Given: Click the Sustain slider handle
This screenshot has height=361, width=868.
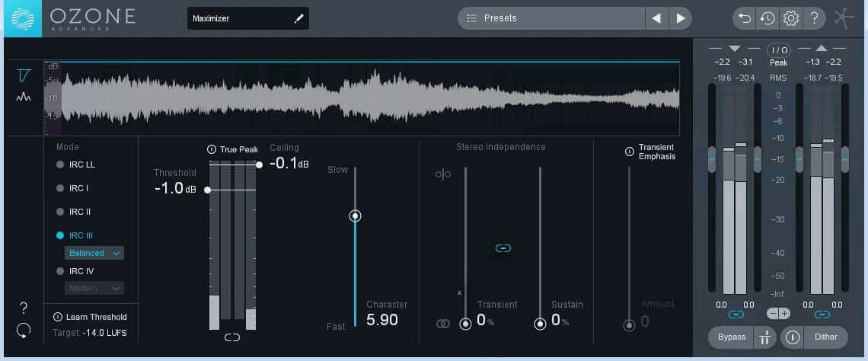Looking at the screenshot, I should (x=540, y=324).
